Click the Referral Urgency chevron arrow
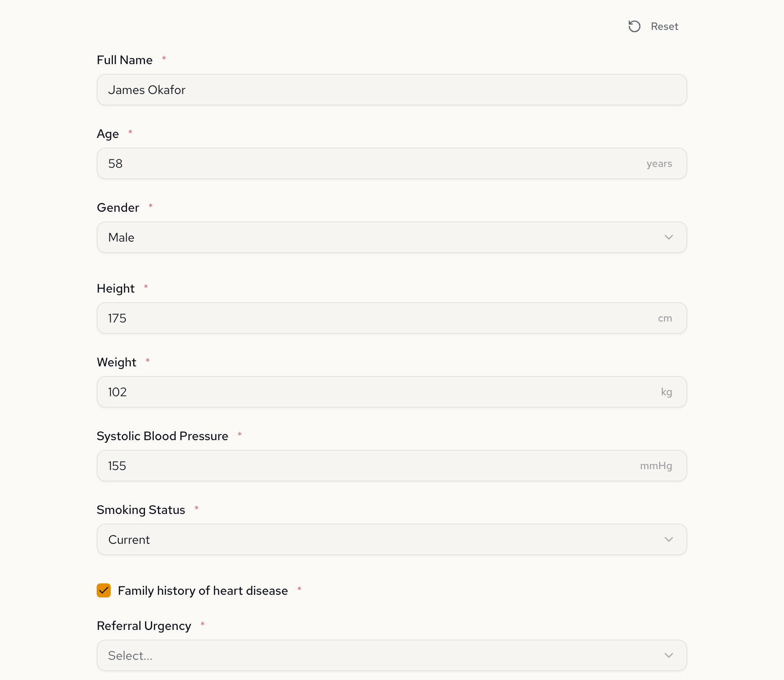The height and width of the screenshot is (680, 784). tap(668, 655)
